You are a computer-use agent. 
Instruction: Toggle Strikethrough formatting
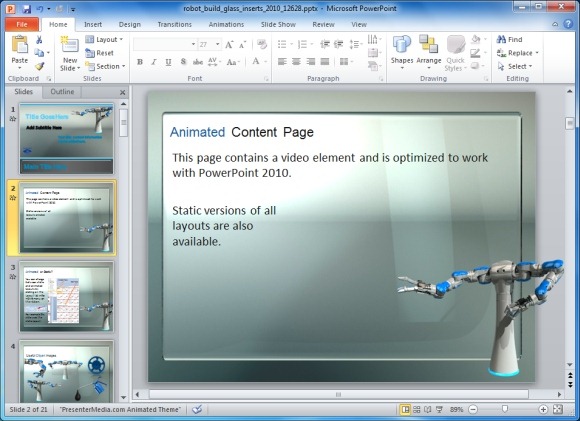pos(198,62)
